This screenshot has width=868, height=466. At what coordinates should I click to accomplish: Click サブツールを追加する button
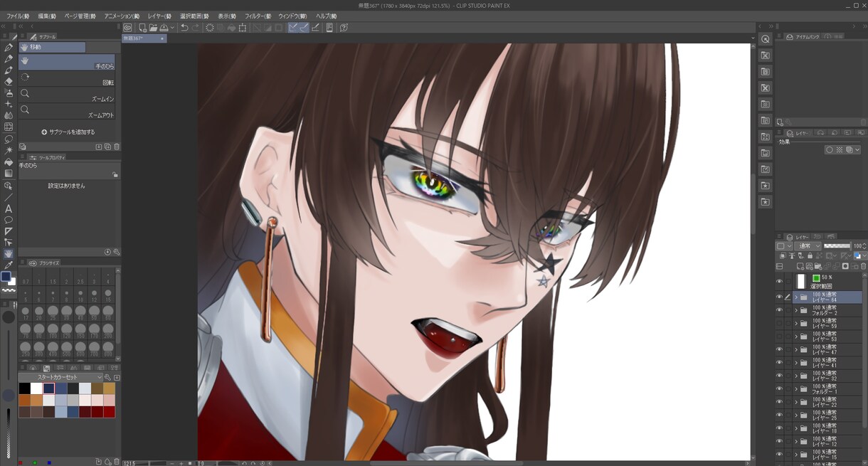(68, 132)
